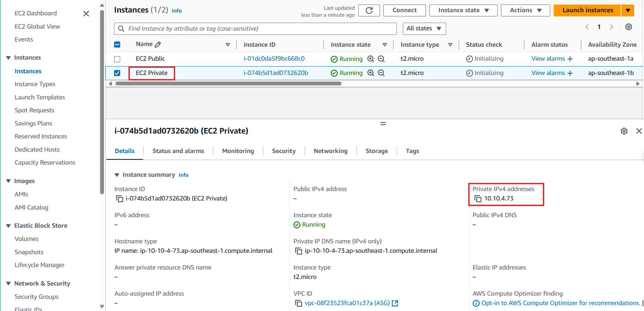The height and width of the screenshot is (311, 644).
Task: Click the Launch instances button
Action: [587, 10]
